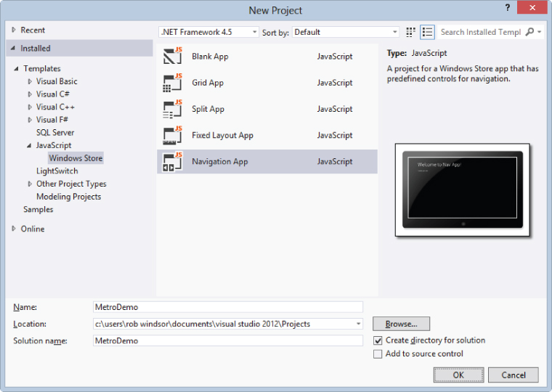Select Windows Store under JavaScript
This screenshot has height=392, width=552.
point(76,158)
